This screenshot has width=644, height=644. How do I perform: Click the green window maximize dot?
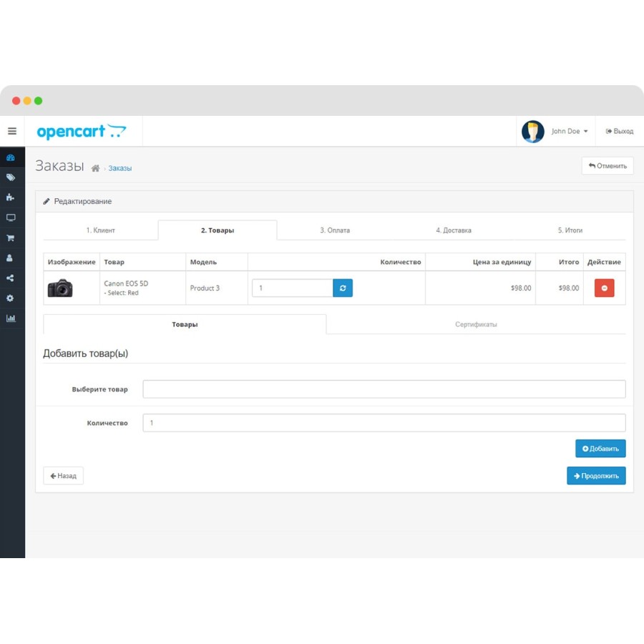point(38,101)
